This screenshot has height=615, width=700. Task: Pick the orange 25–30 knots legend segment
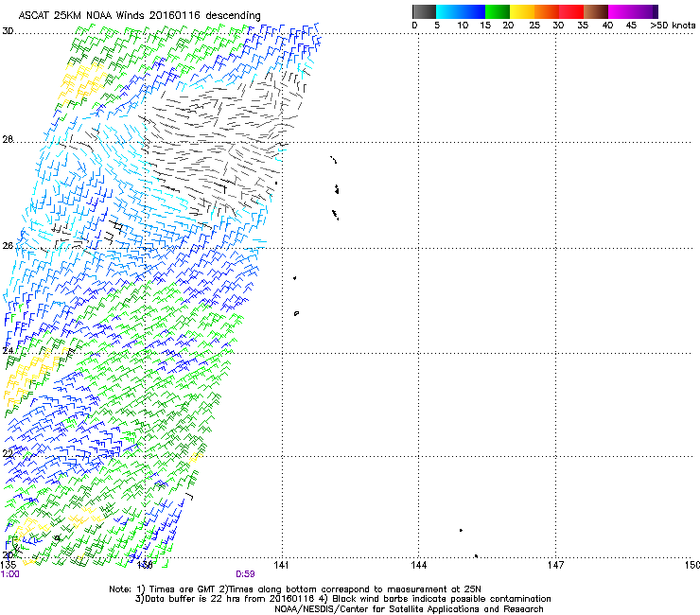(547, 11)
